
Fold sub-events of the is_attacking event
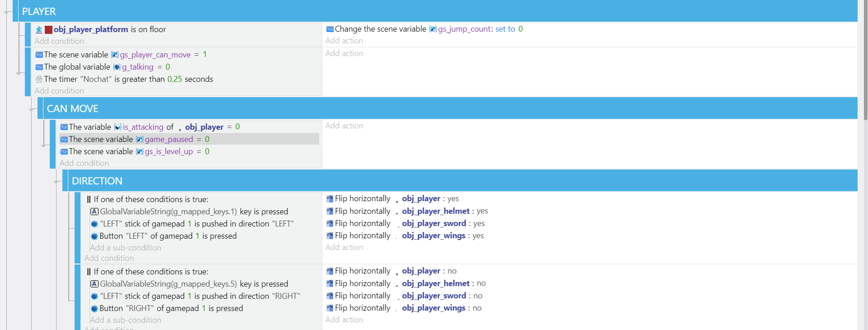[44, 145]
